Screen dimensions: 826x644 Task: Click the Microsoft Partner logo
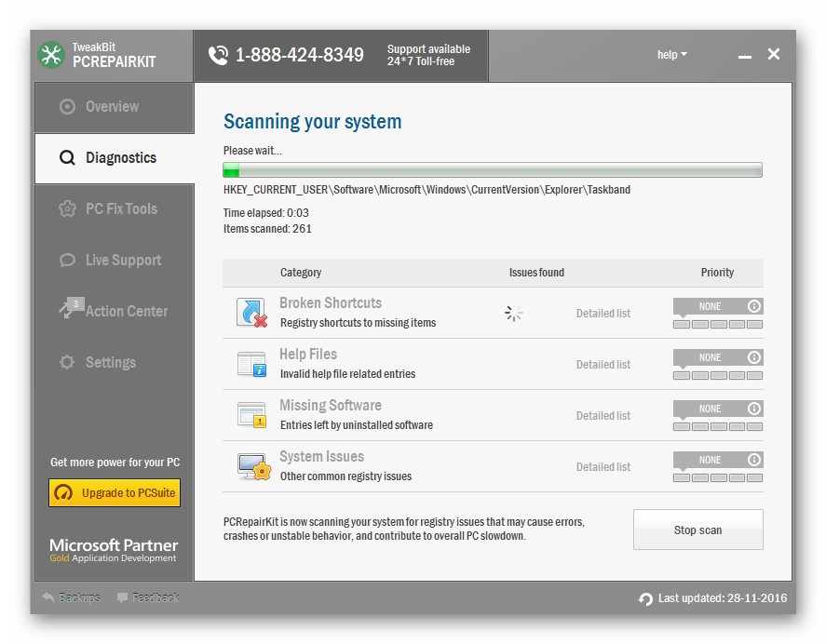[114, 550]
